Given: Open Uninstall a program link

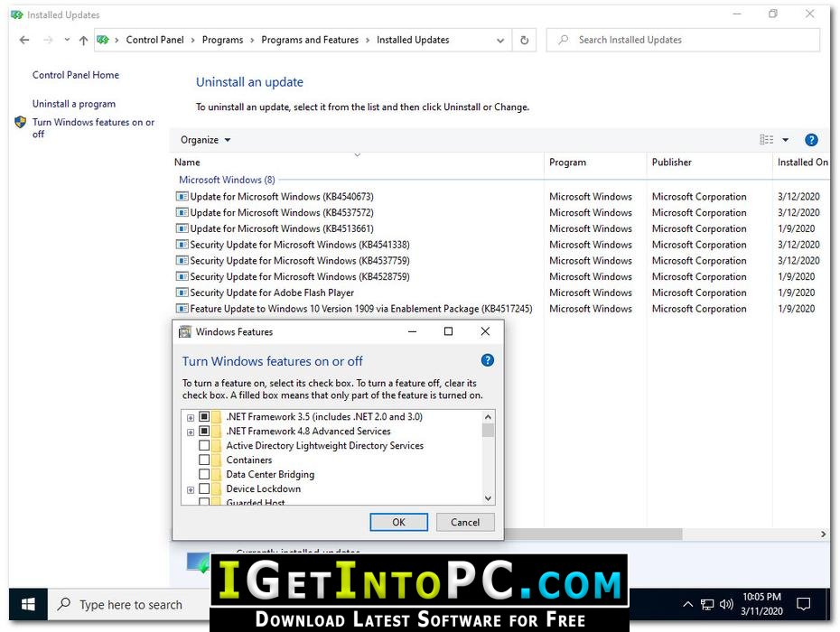Looking at the screenshot, I should pyautogui.click(x=74, y=104).
